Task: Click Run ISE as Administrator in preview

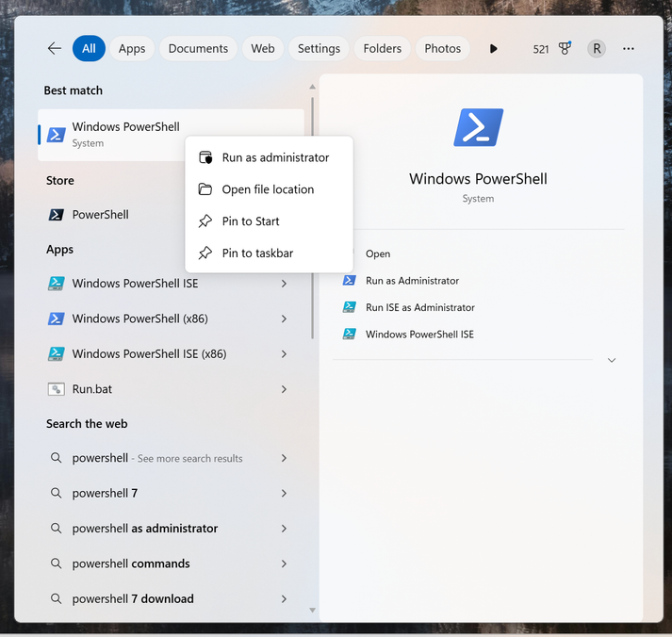Action: click(420, 307)
